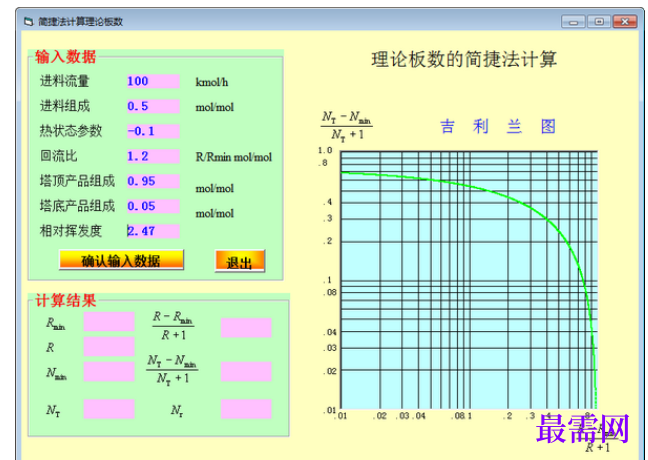Click the R/Rmin mol/mol unit text
Screen dimensions: 648x460
tap(233, 157)
